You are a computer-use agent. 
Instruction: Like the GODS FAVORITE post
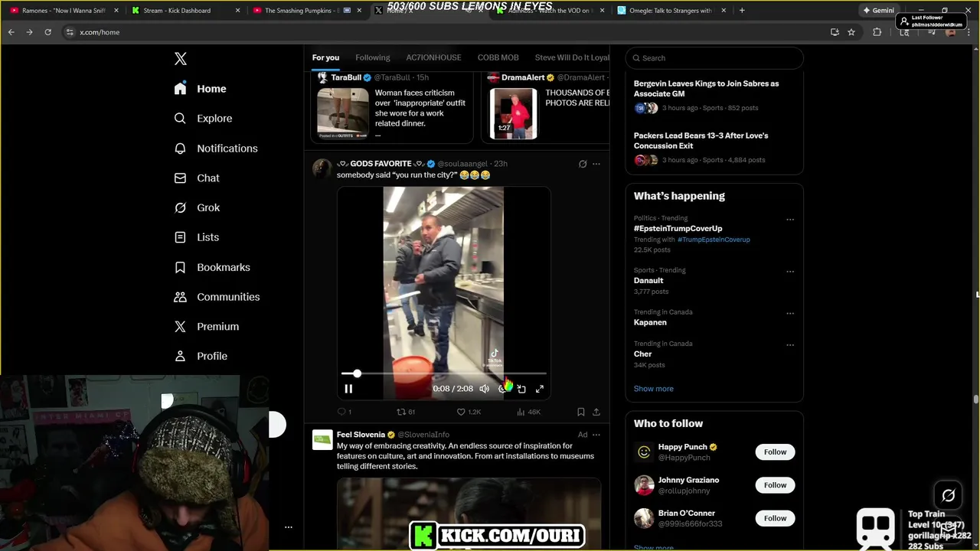(469, 412)
